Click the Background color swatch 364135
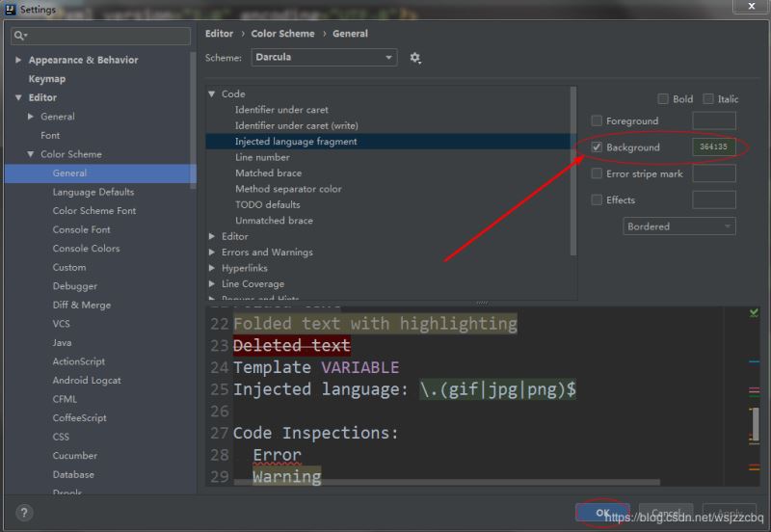This screenshot has width=771, height=532. click(713, 147)
